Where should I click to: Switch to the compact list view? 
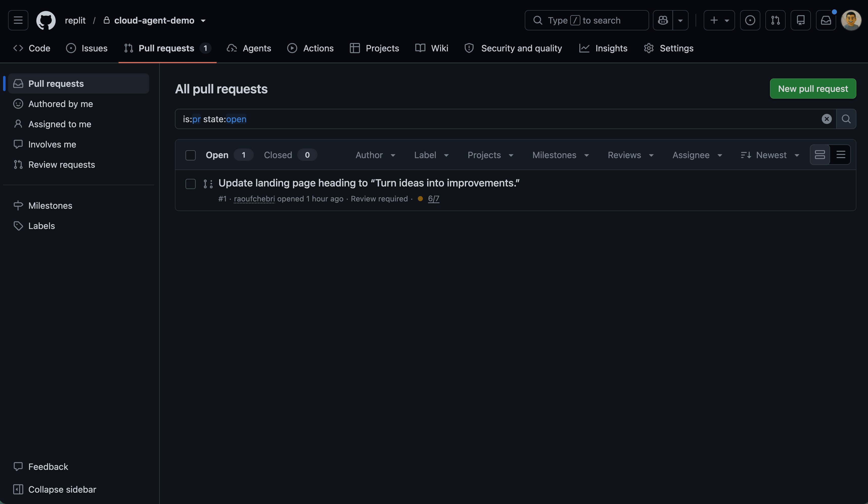coord(840,155)
